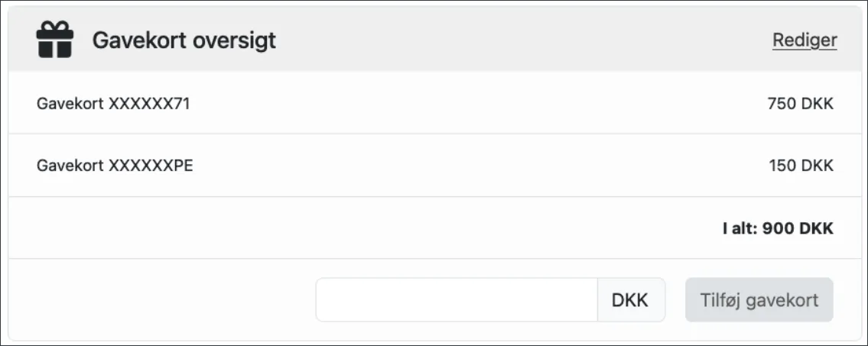This screenshot has height=346, width=868.
Task: Click the 'I alt' total label
Action: (x=739, y=228)
